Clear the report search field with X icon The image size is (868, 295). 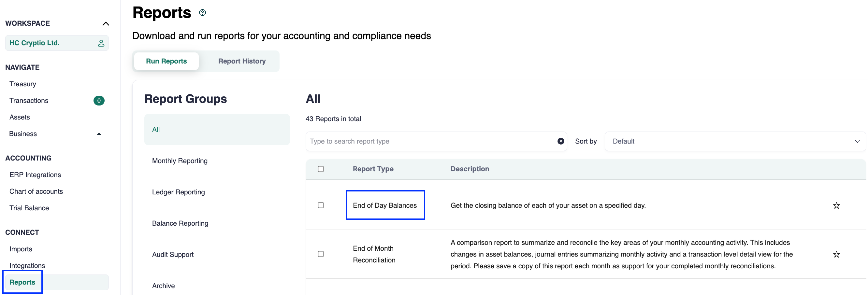click(560, 141)
